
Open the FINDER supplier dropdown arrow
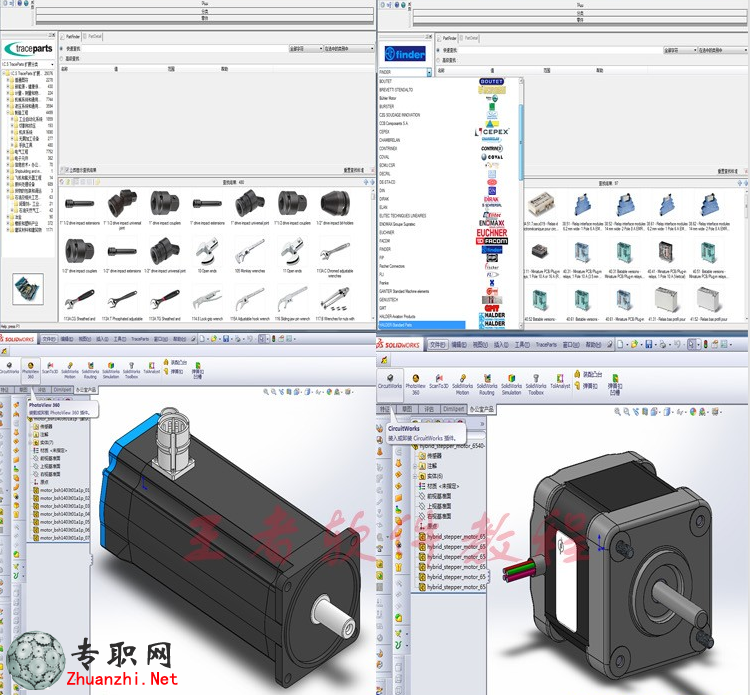(x=429, y=72)
